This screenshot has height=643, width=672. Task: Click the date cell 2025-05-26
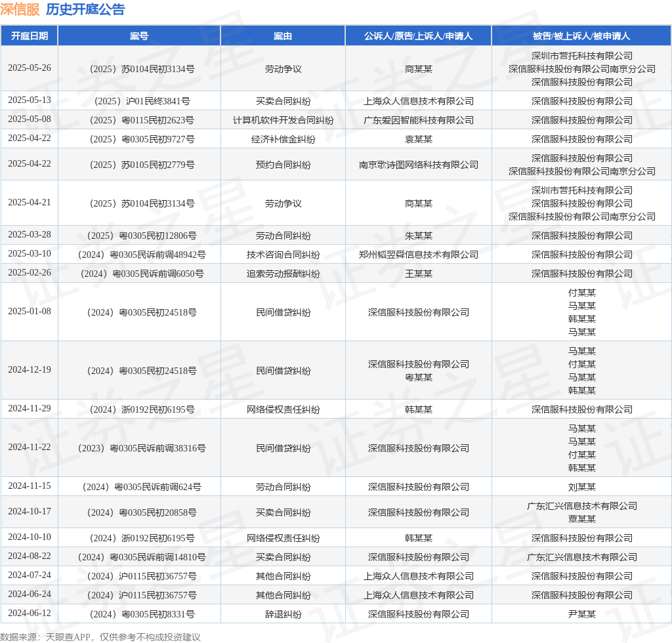click(x=29, y=68)
